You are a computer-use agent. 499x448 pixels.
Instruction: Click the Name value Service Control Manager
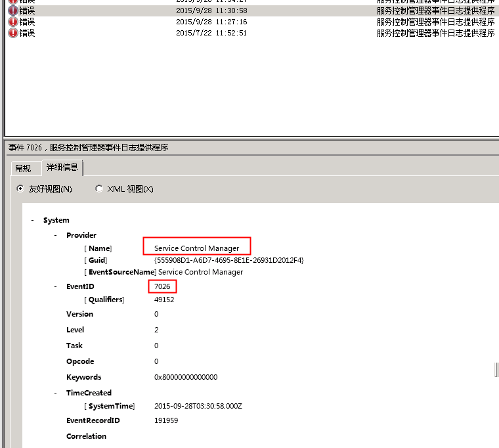197,248
